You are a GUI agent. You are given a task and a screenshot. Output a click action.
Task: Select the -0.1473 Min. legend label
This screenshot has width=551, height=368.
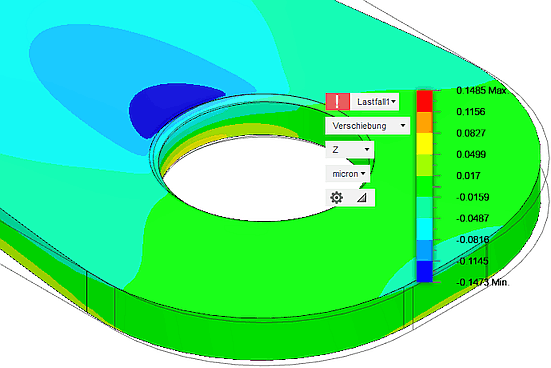click(482, 282)
